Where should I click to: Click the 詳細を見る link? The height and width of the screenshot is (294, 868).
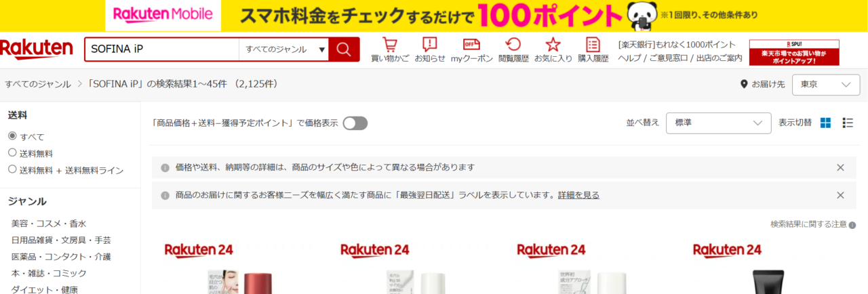tap(578, 195)
